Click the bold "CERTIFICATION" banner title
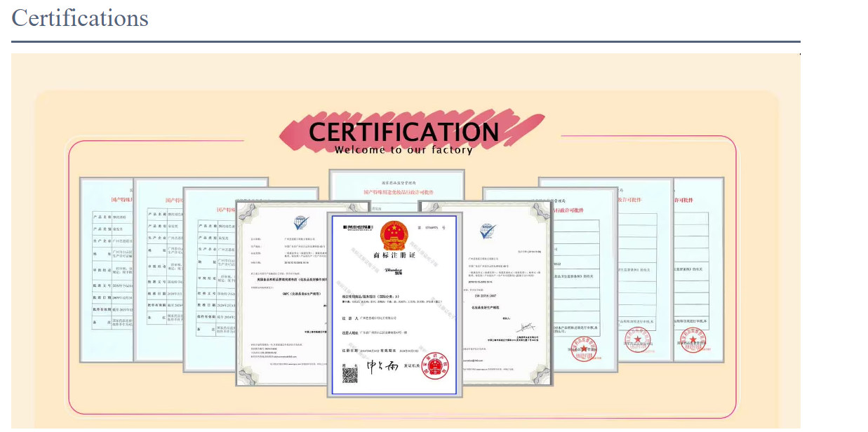 coord(403,132)
